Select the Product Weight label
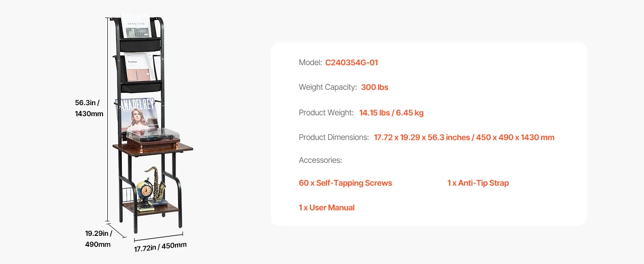 click(326, 113)
